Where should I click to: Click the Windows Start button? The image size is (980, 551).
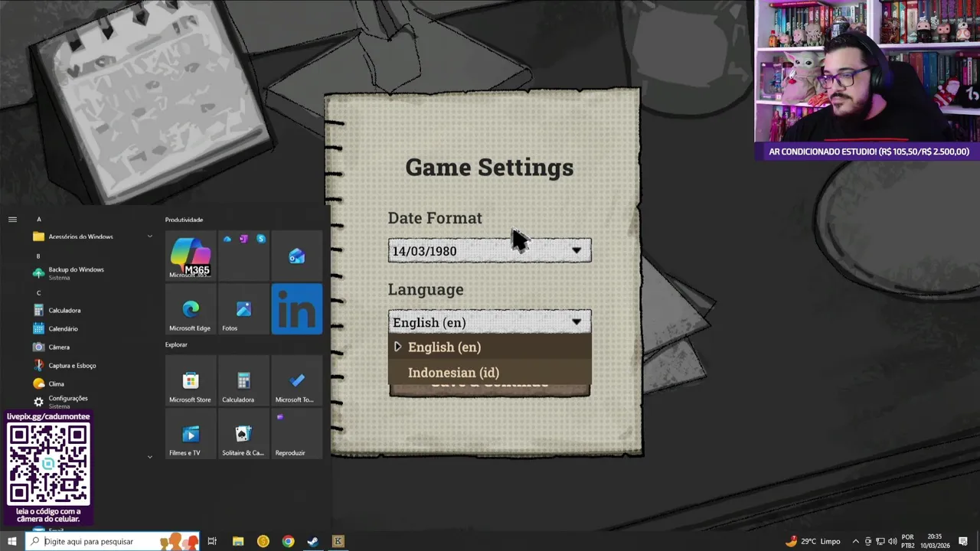[12, 541]
